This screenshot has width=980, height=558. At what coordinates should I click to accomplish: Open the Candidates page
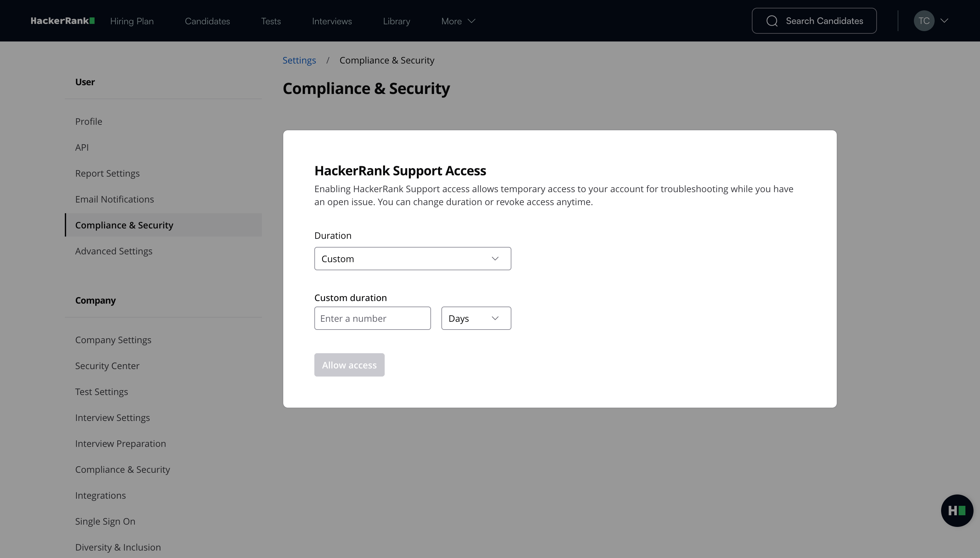point(207,21)
